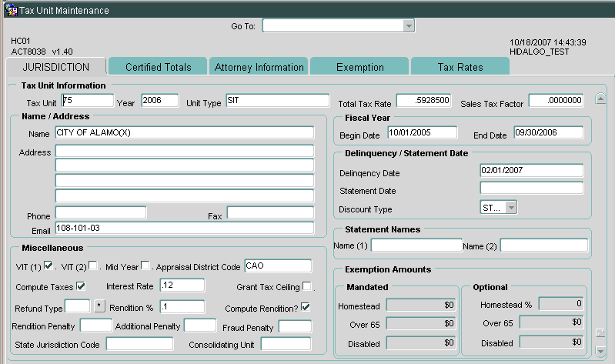The height and width of the screenshot is (364, 615).
Task: Click the Rendition % field showing .1
Action: [182, 306]
